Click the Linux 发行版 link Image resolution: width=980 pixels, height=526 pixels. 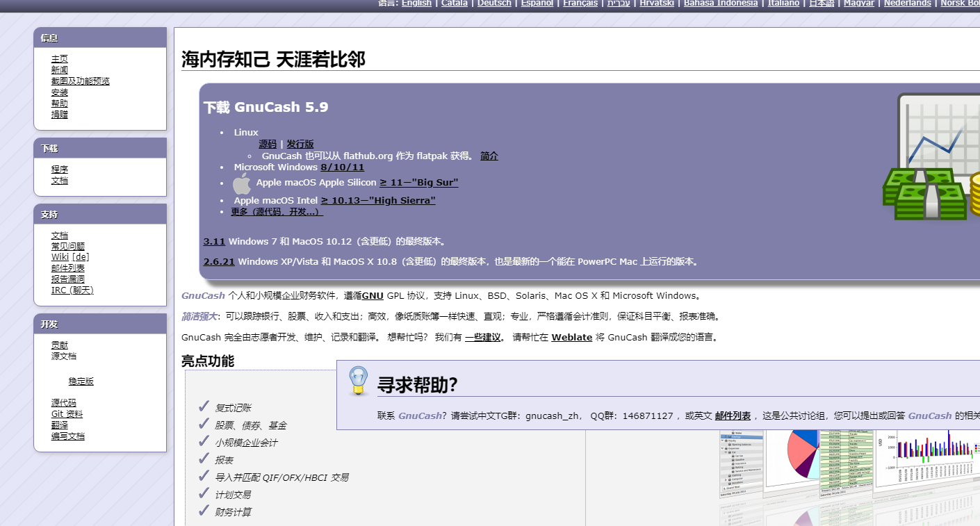pos(300,145)
